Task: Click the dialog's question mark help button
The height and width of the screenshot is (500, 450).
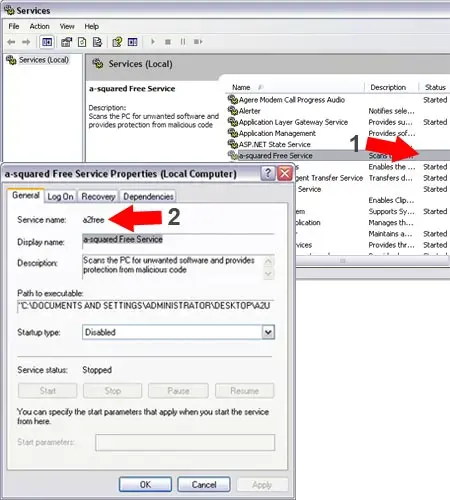Action: (268, 173)
